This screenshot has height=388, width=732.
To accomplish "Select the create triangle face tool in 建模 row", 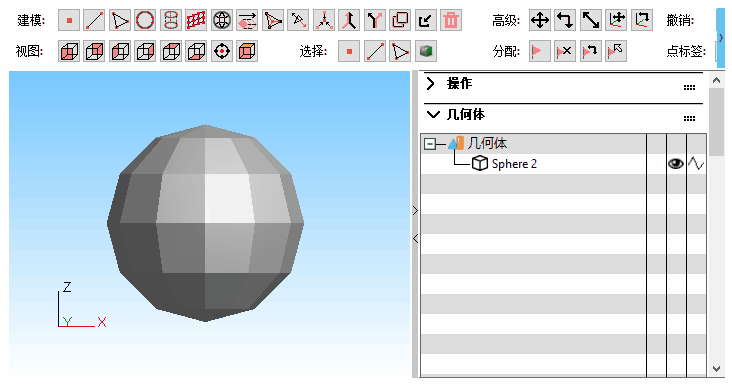I will click(x=120, y=21).
